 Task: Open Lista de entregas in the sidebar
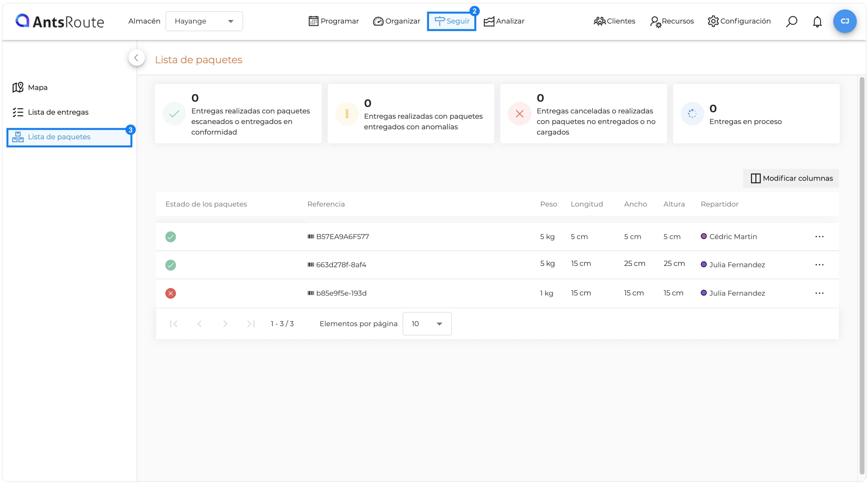click(50, 112)
